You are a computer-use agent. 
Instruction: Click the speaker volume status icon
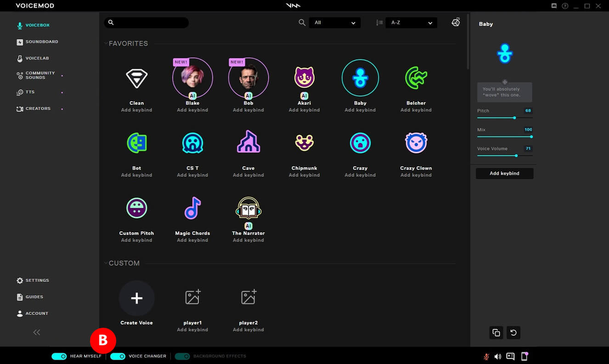[x=498, y=356]
